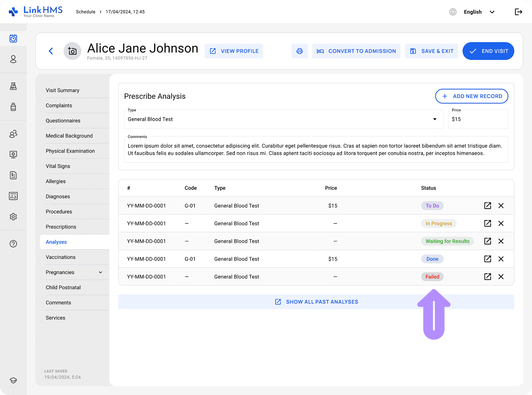Click the End Visit button
The image size is (532, 395).
pos(488,51)
